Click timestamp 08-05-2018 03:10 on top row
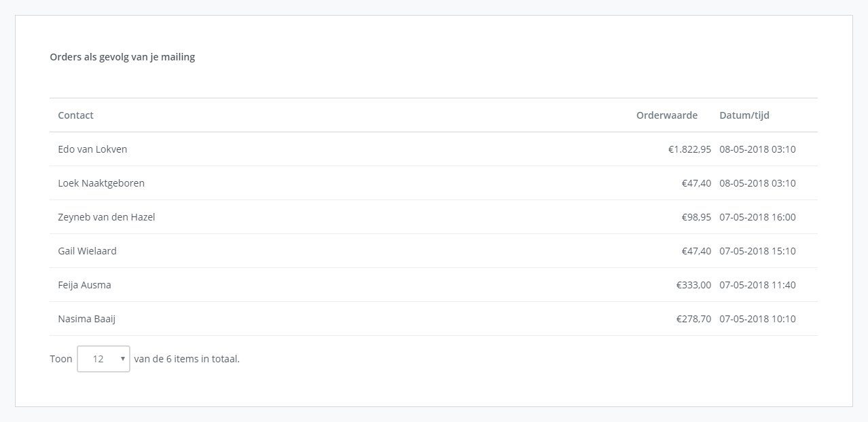 757,149
